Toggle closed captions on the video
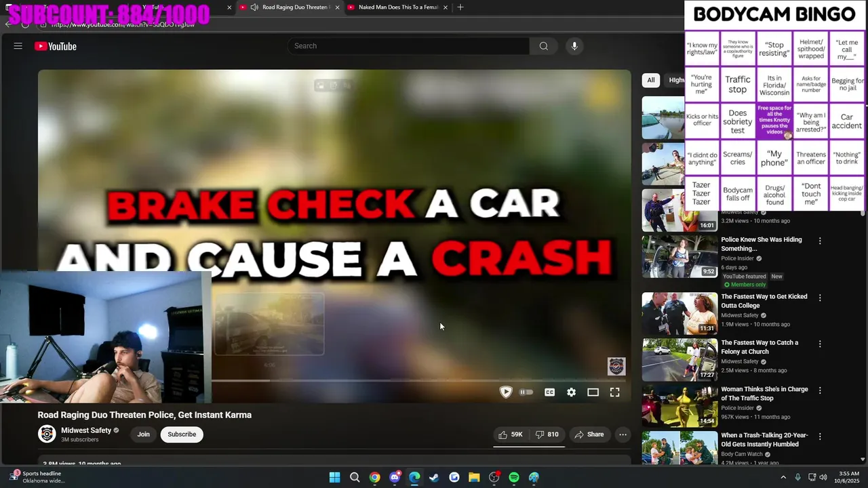This screenshot has height=488, width=868. click(550, 392)
